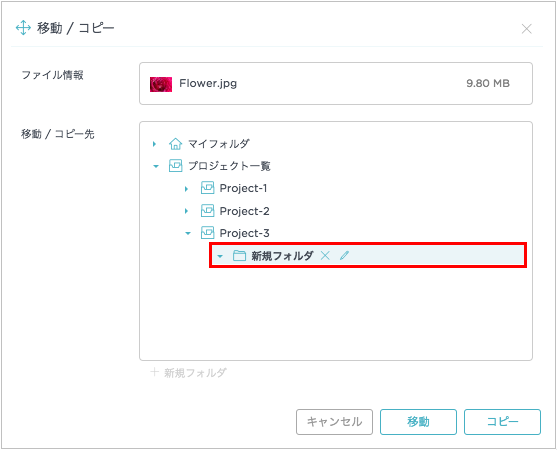Click the キャンセル button
The width and height of the screenshot is (557, 450).
334,422
